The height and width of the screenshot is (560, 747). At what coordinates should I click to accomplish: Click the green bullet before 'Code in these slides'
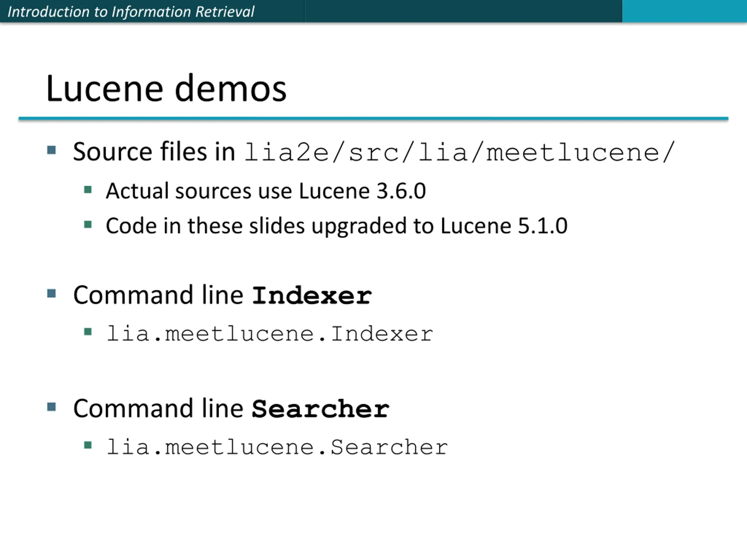coord(88,225)
